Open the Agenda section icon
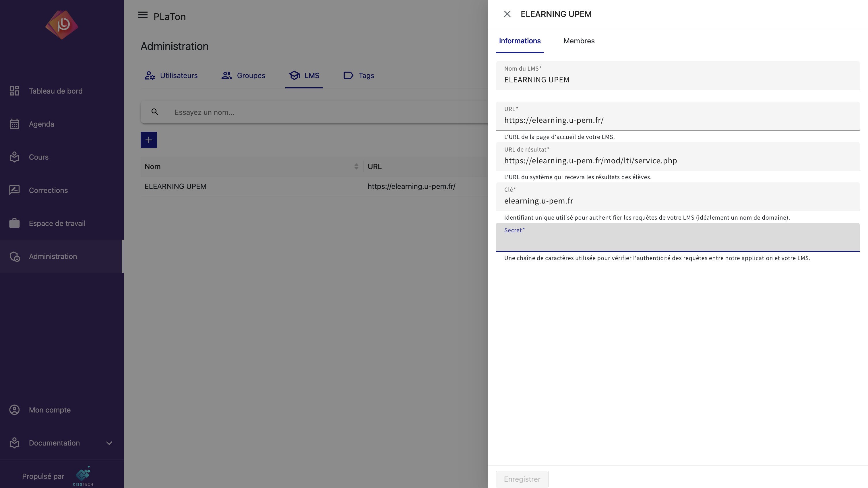 pos(14,124)
